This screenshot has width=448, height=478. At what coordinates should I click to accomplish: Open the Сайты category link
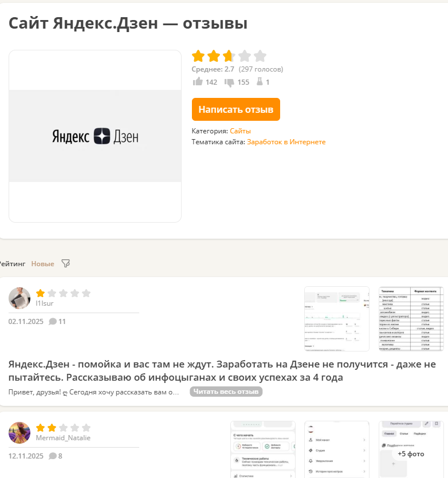(240, 131)
